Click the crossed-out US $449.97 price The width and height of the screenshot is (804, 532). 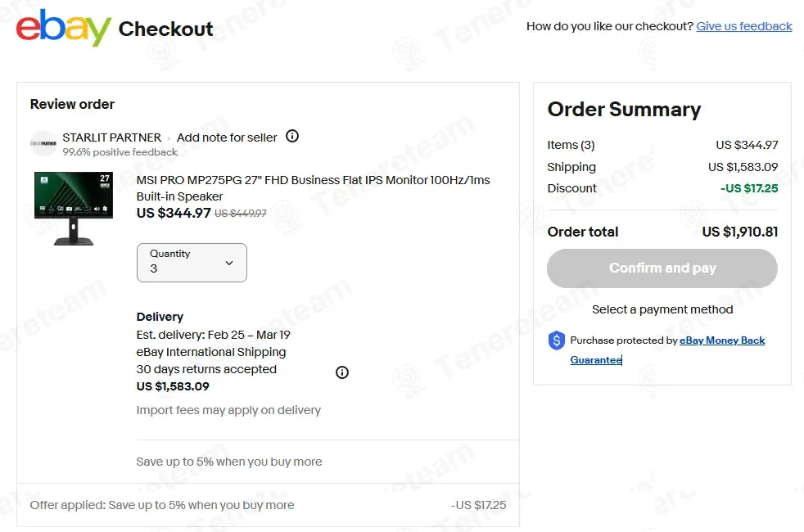pyautogui.click(x=241, y=214)
